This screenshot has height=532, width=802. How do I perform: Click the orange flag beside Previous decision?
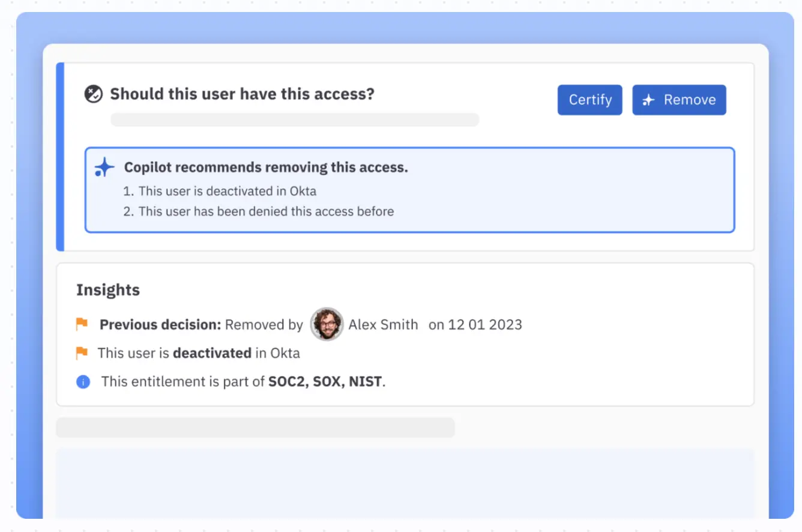[x=82, y=325]
